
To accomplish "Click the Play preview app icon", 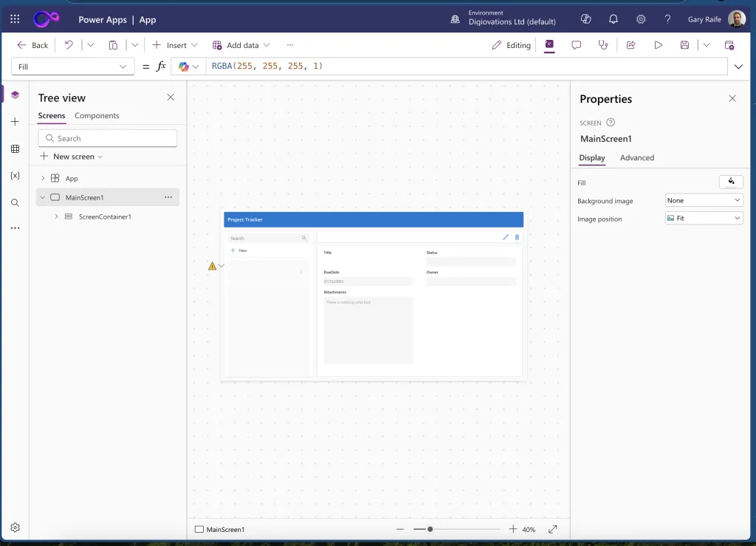I will point(658,45).
